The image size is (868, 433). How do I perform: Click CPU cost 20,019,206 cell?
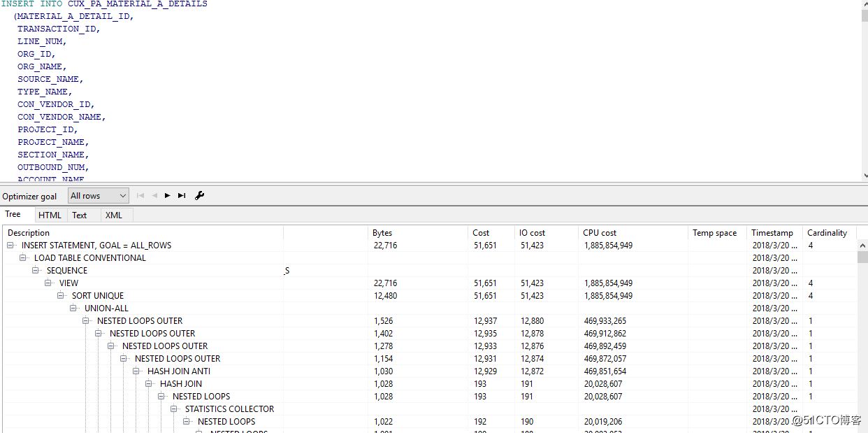pyautogui.click(x=602, y=422)
